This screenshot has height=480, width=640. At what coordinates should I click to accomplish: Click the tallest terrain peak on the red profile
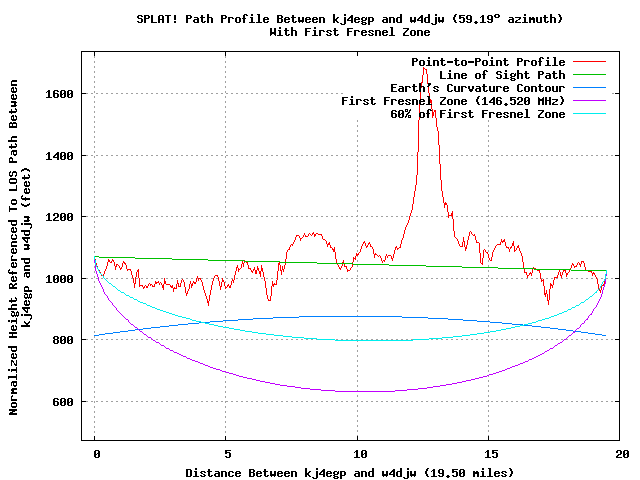point(425,68)
